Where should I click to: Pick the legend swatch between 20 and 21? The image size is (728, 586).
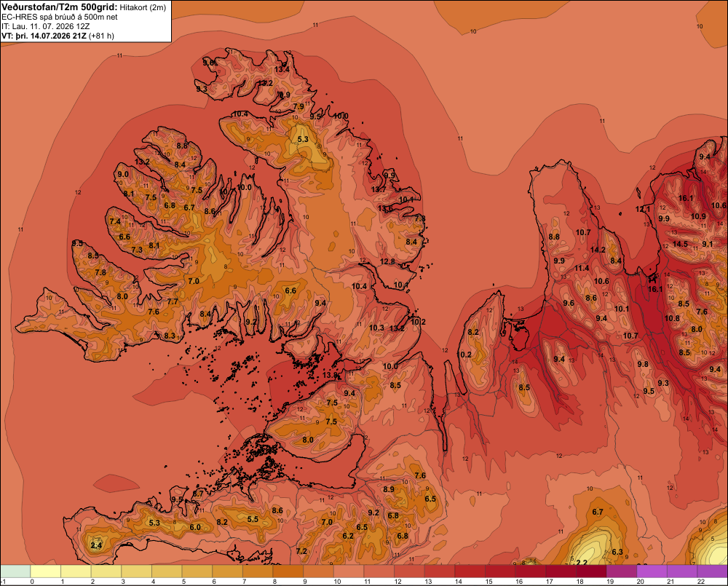point(652,571)
